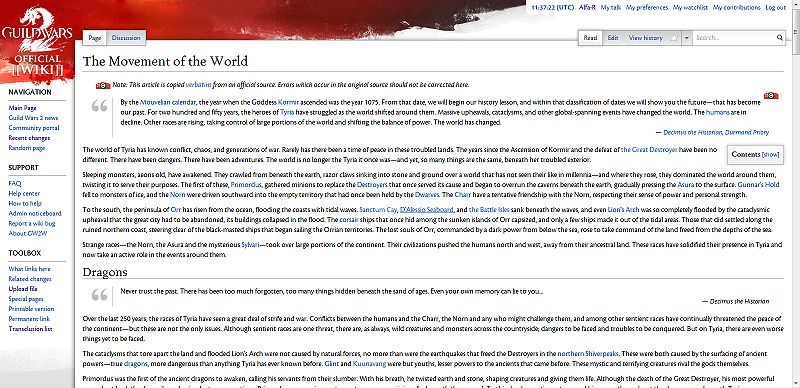This screenshot has height=388, width=800.
Task: Go to Main Page in navigation
Action: tap(22, 108)
